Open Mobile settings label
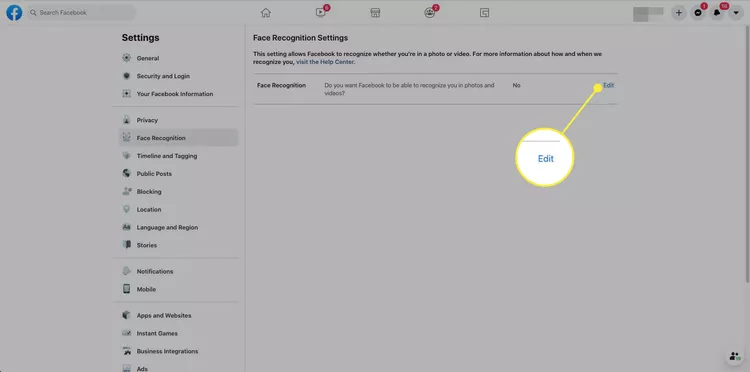 coord(146,289)
